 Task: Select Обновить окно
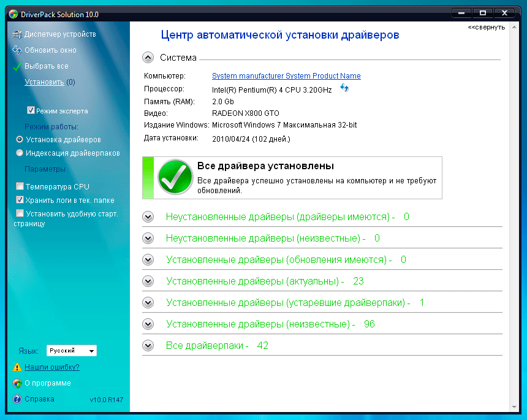[50, 50]
